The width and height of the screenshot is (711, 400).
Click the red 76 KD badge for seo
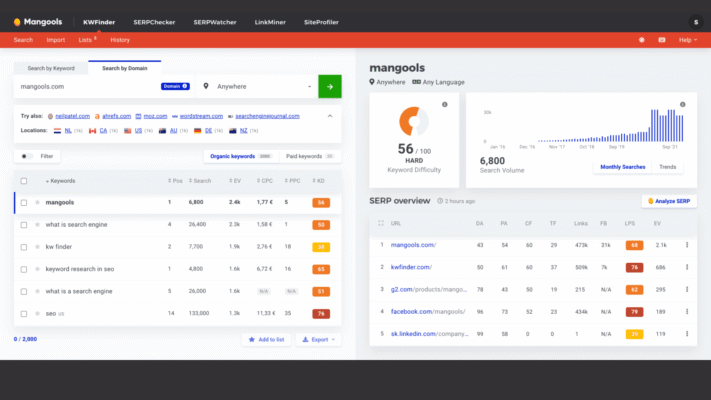tap(321, 314)
